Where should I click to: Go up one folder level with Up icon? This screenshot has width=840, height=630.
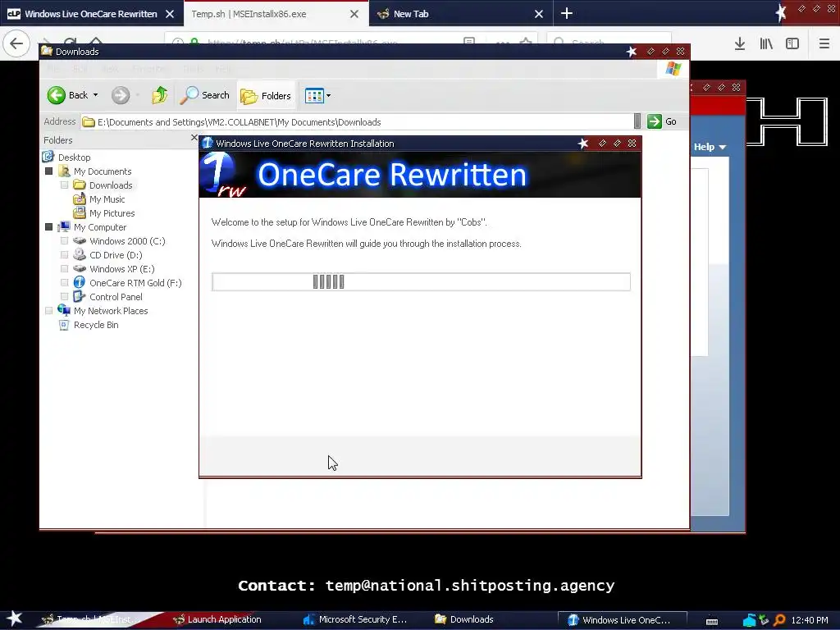click(x=160, y=95)
